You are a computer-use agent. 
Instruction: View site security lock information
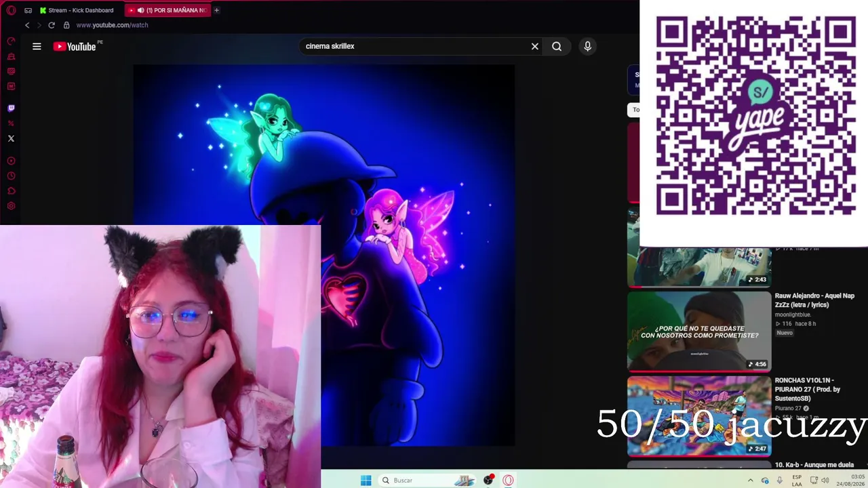pos(66,25)
